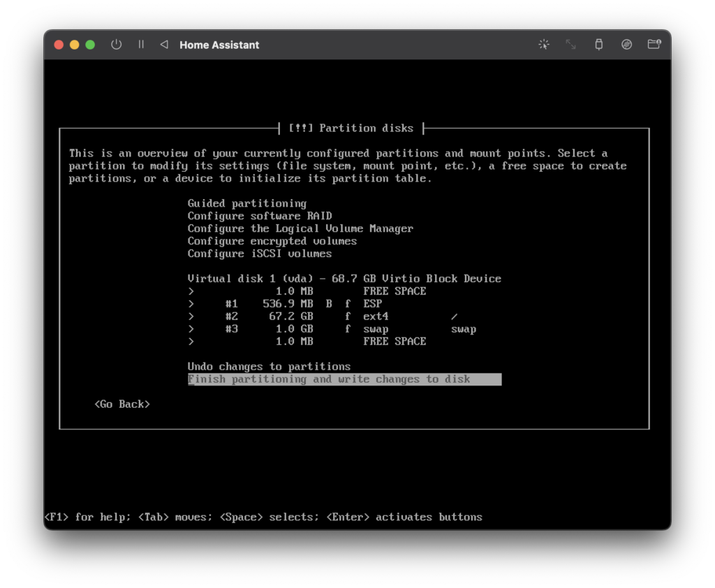Open the shared folder icon
This screenshot has height=588, width=715.
click(x=654, y=44)
